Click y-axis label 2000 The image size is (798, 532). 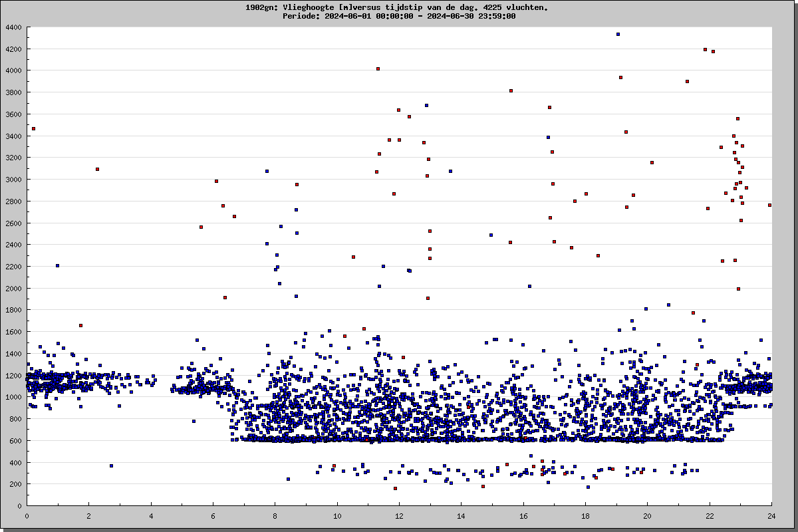[13, 289]
